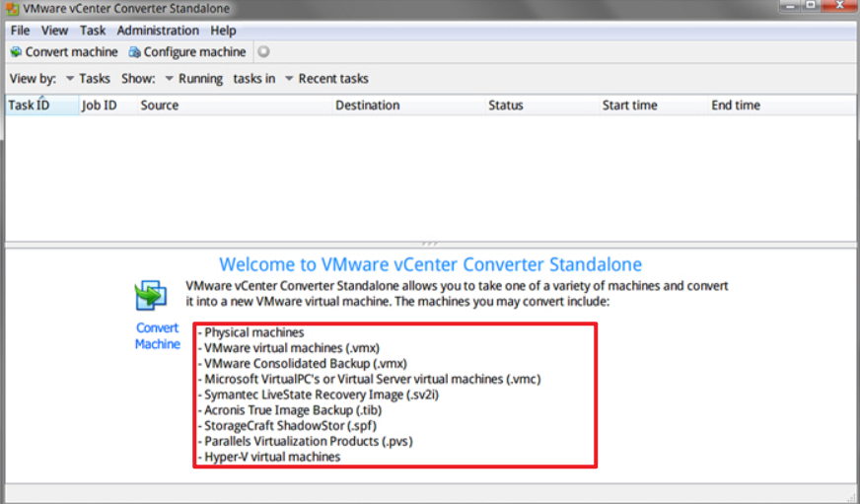Open the Administration menu

point(158,31)
